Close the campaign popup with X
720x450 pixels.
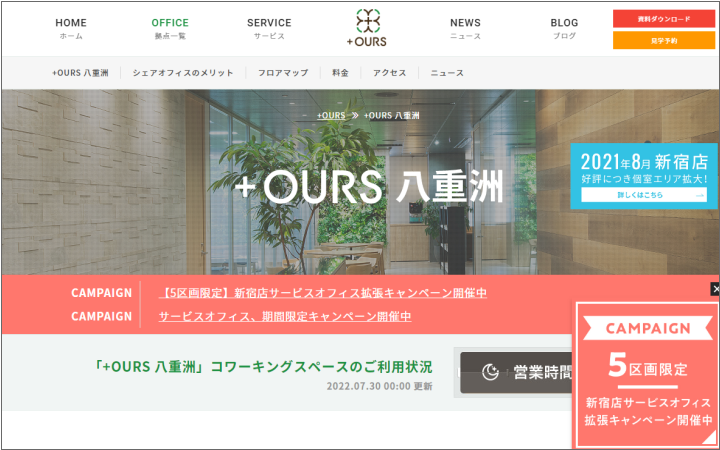pyautogui.click(x=715, y=289)
